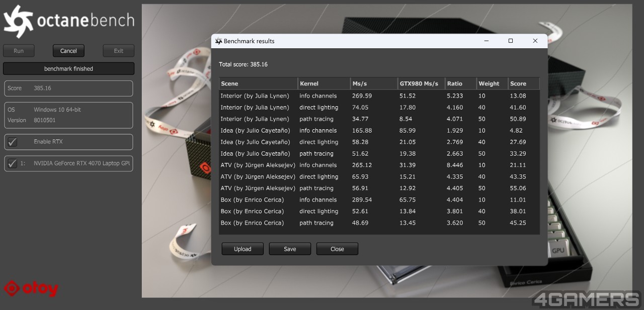The width and height of the screenshot is (644, 310).
Task: Select Box path tracing row
Action: [x=379, y=223]
